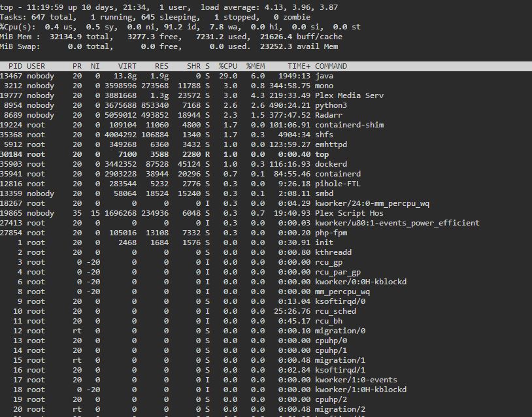Click kworker/u80:1-events_power_efficient command

[x=397, y=224]
